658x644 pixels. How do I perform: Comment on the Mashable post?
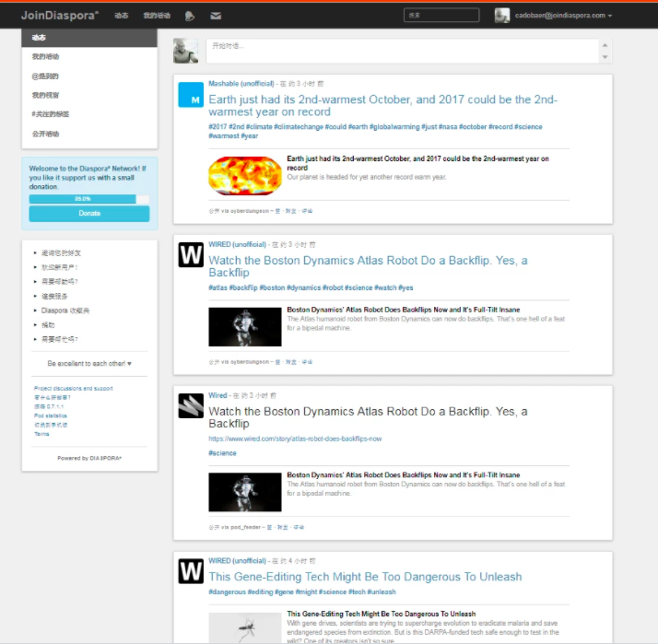(307, 211)
